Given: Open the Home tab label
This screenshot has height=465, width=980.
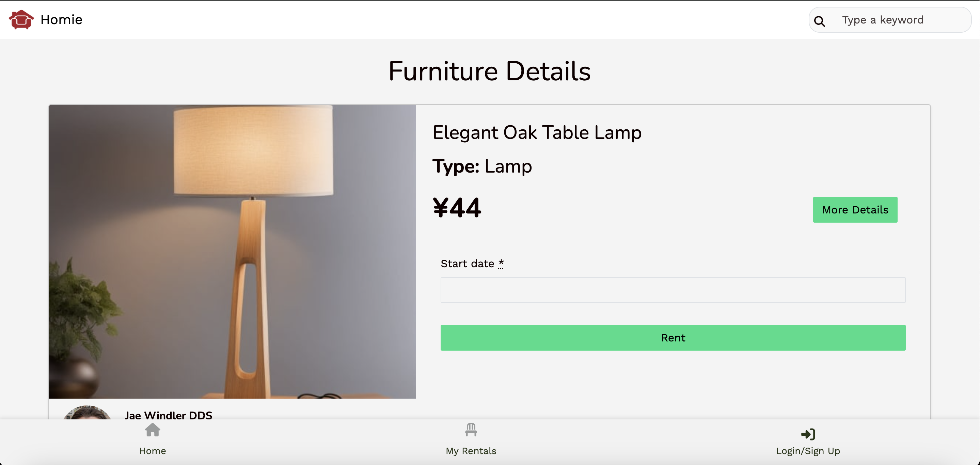Looking at the screenshot, I should point(153,451).
